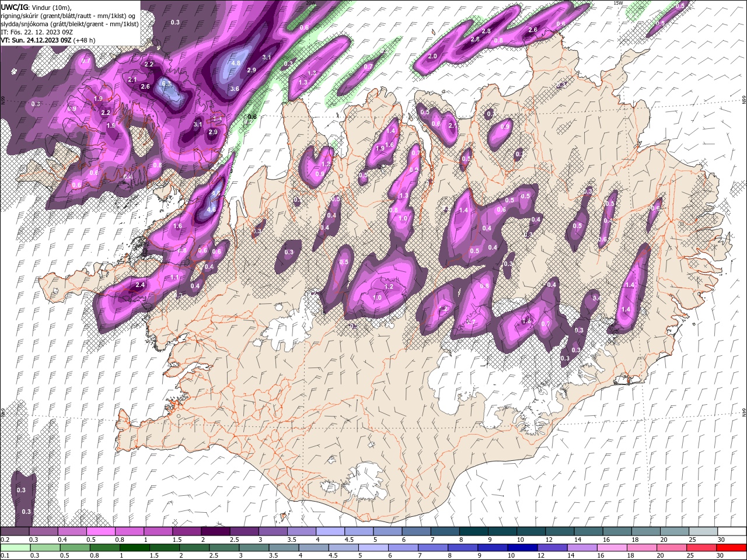Click the upper legend swatch between 3 and 3.5
Image resolution: width=747 pixels, height=560 pixels.
tap(272, 531)
